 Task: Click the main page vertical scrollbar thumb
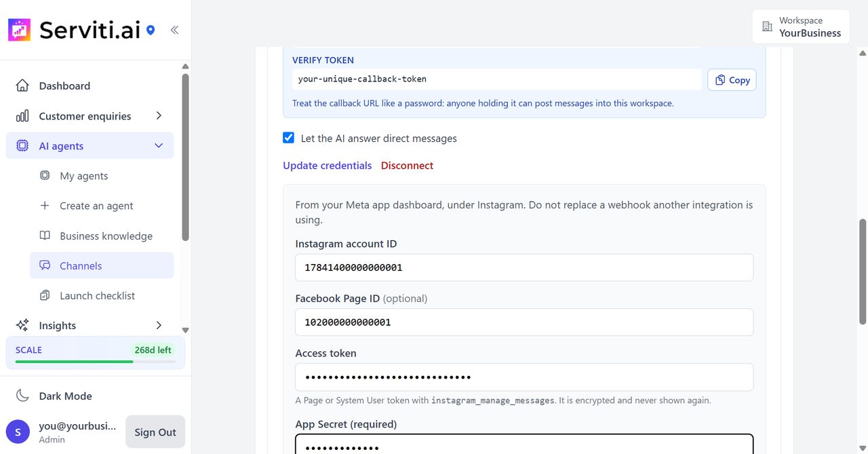(x=863, y=271)
